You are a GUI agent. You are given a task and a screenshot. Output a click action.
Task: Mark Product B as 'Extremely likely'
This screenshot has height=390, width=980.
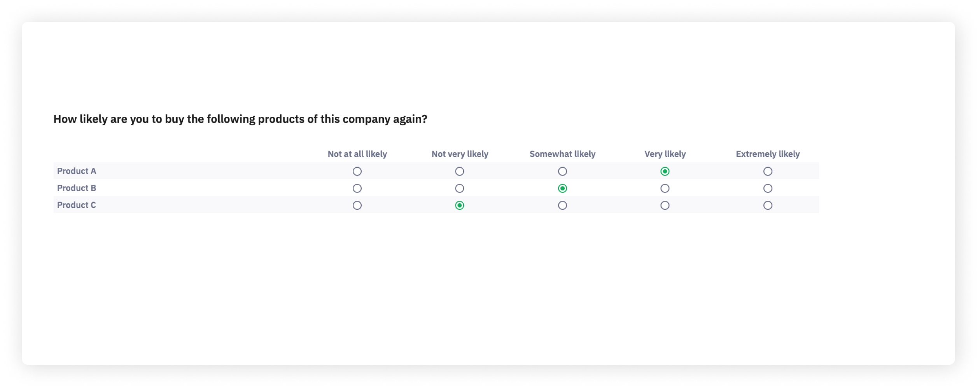coord(768,188)
